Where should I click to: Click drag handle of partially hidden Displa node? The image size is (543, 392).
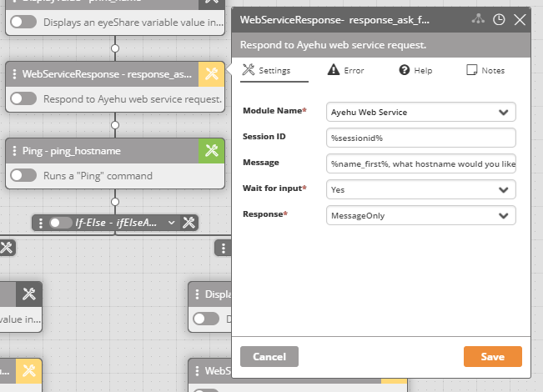click(197, 294)
